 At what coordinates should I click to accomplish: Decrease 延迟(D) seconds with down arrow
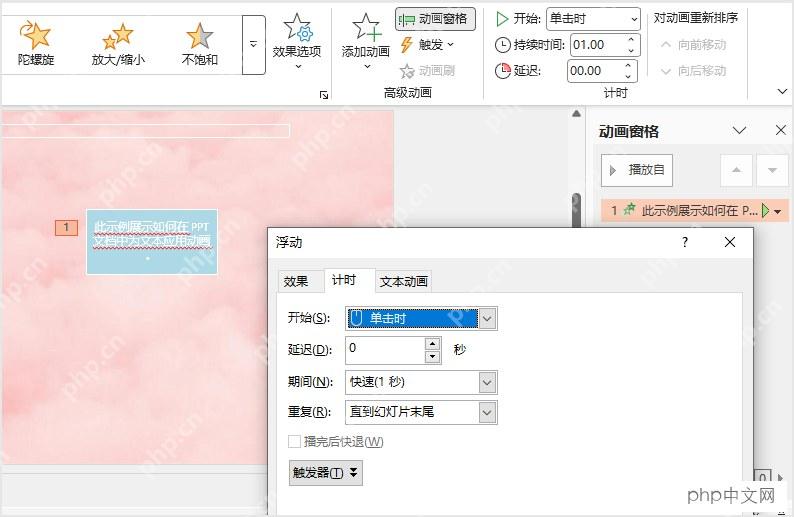click(432, 357)
